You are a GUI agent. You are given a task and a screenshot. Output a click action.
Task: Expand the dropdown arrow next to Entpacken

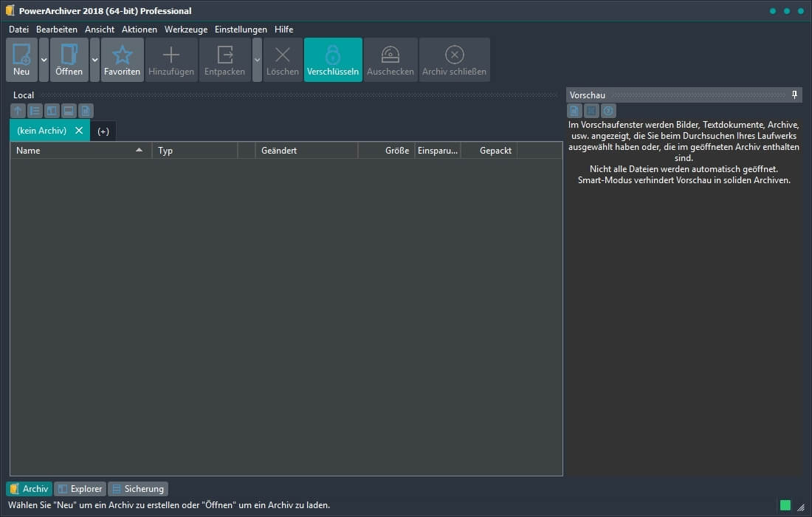click(x=257, y=60)
